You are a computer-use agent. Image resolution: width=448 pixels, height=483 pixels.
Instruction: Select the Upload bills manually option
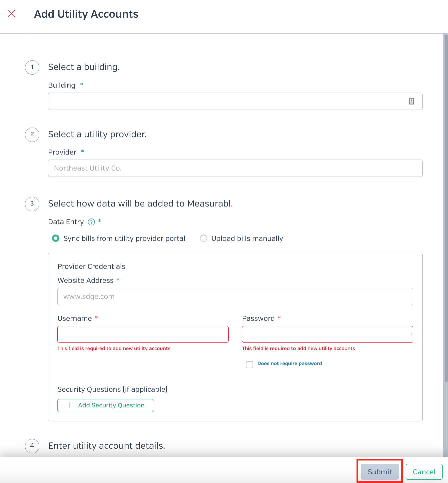pyautogui.click(x=203, y=238)
